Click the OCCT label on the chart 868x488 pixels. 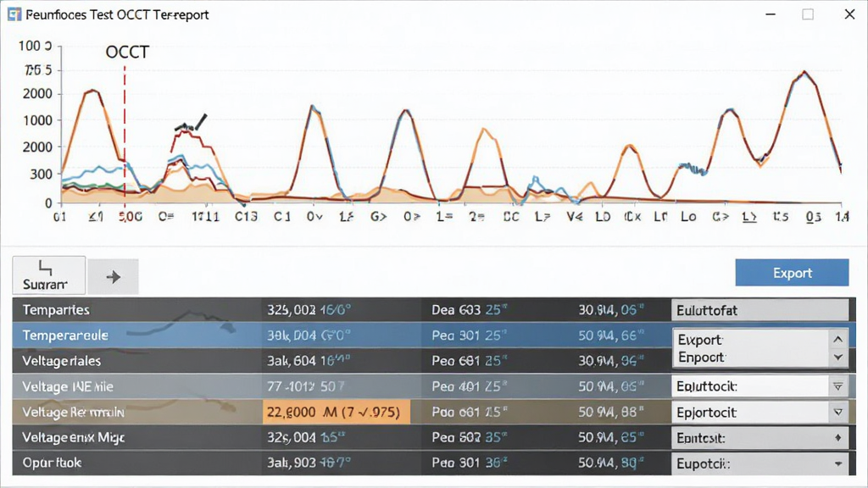(127, 52)
